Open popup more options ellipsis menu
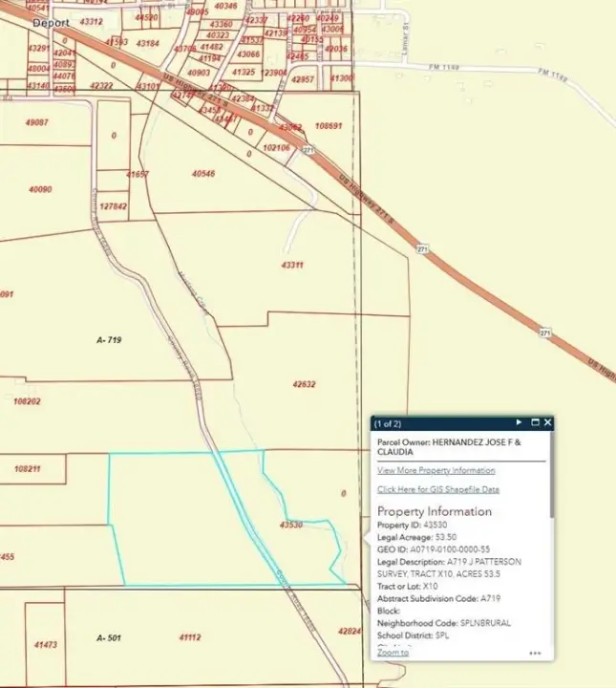Viewport: 616px width, 688px height. pyautogui.click(x=535, y=654)
